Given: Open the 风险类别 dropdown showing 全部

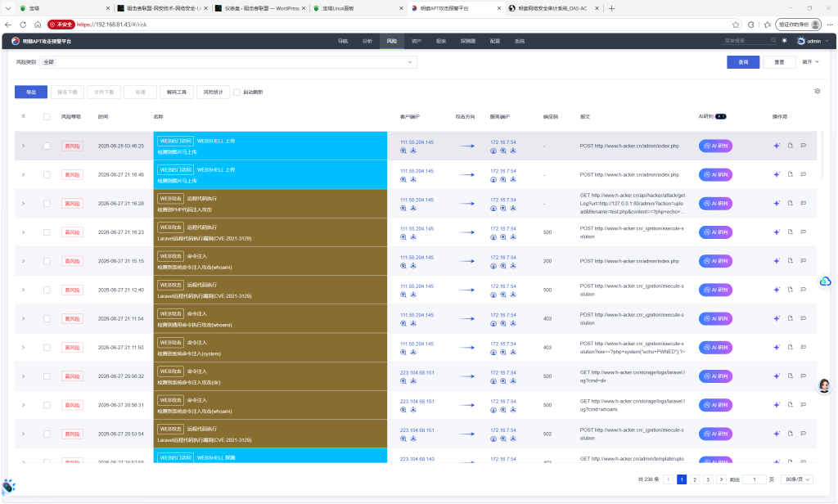Looking at the screenshot, I should click(x=228, y=62).
